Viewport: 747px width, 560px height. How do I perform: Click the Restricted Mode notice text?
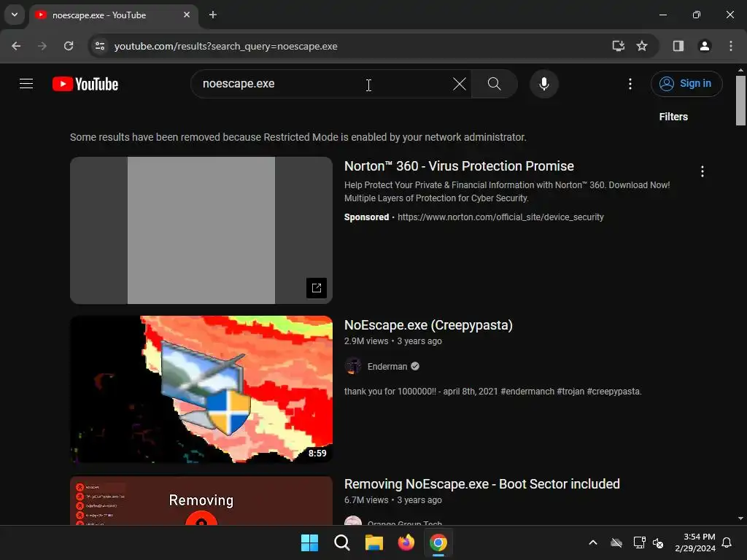pos(298,137)
